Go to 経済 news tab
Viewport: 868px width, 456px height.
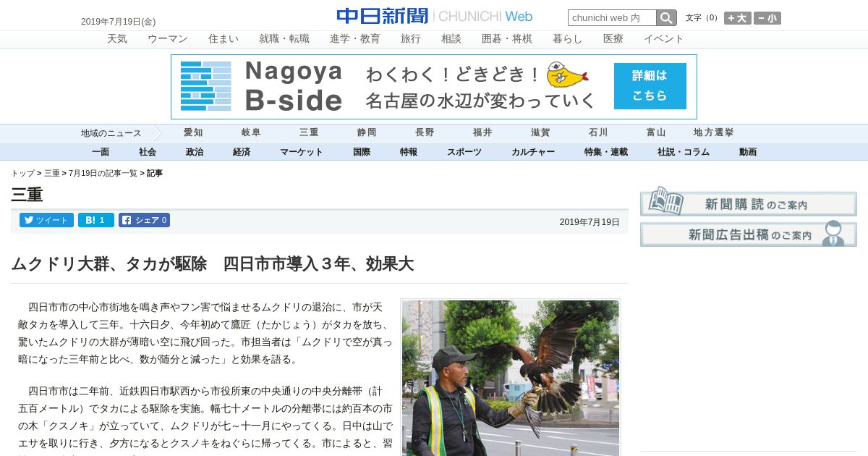click(x=242, y=152)
